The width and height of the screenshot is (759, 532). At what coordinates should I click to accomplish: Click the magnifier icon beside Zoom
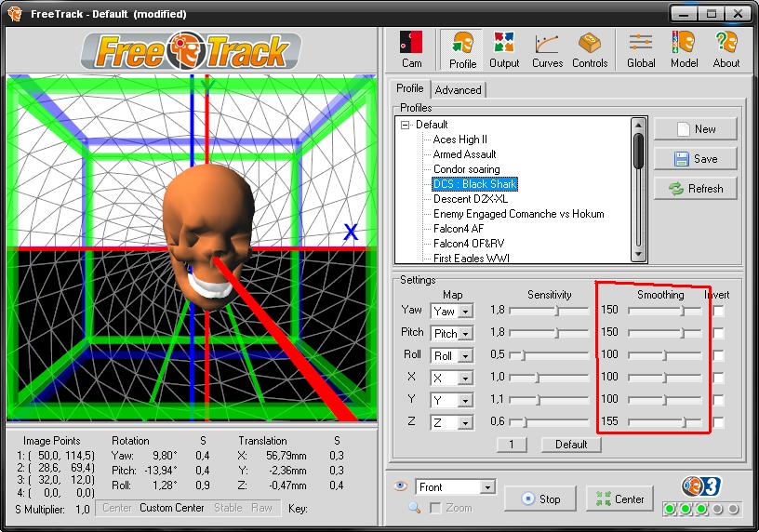414,507
